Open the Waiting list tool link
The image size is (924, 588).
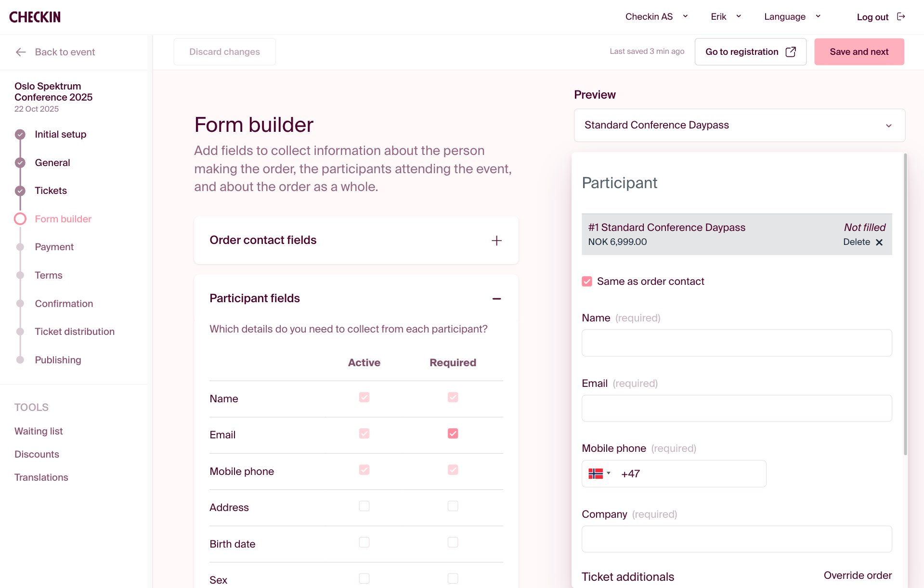(x=39, y=431)
